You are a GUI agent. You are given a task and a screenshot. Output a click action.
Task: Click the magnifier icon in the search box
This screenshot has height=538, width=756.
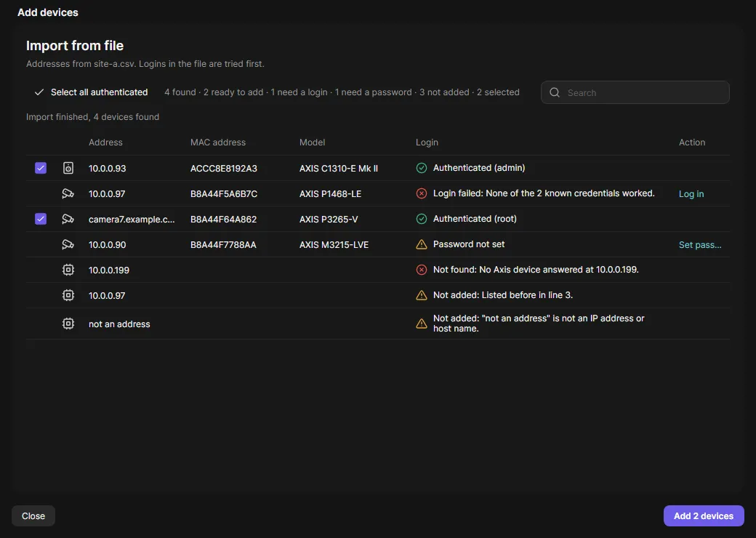click(555, 92)
